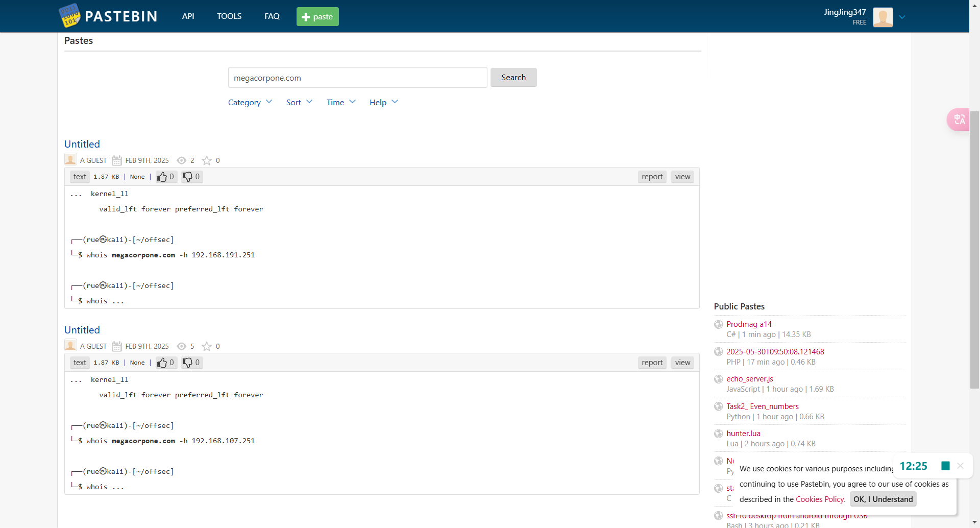Click globe icon beside echo_server.js
This screenshot has width=980, height=528.
tap(718, 379)
